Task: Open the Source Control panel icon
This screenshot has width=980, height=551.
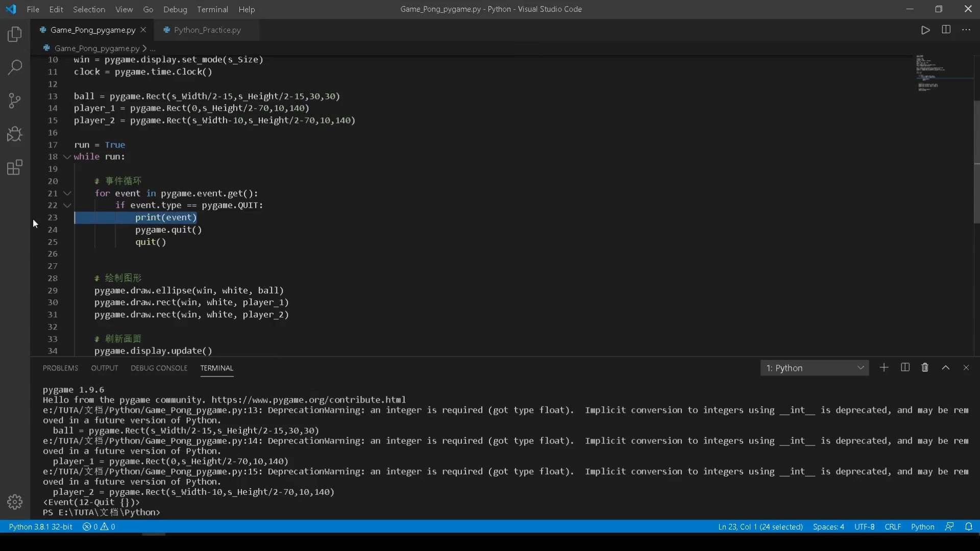Action: (x=15, y=101)
